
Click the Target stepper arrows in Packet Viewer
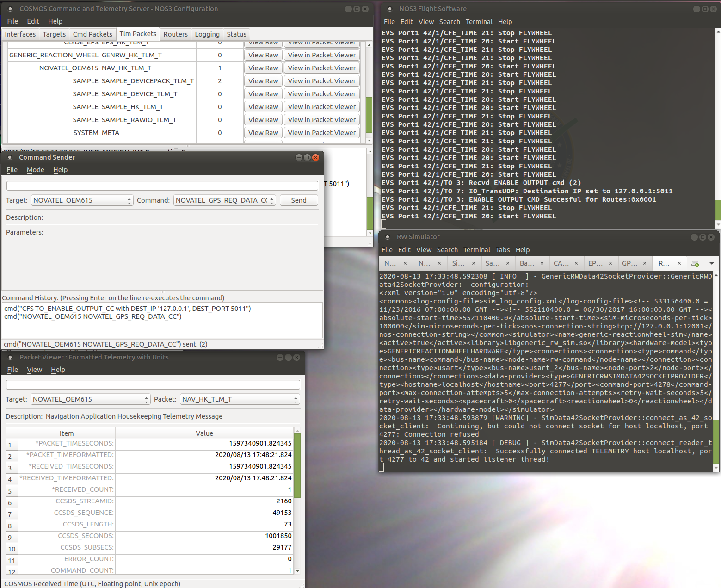(147, 399)
